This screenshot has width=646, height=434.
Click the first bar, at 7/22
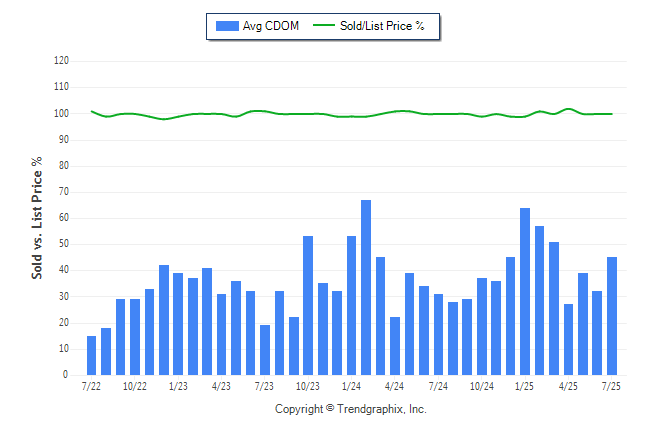91,355
